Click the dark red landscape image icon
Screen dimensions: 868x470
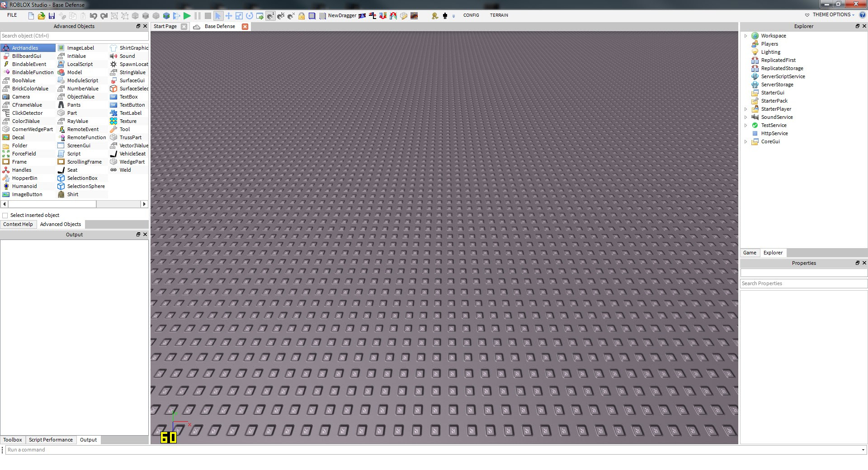click(414, 16)
